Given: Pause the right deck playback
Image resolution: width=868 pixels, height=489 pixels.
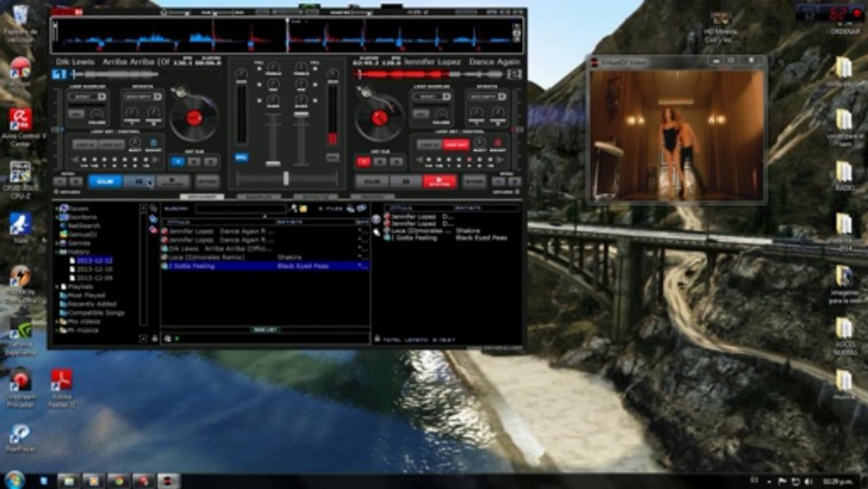Looking at the screenshot, I should pos(405,182).
